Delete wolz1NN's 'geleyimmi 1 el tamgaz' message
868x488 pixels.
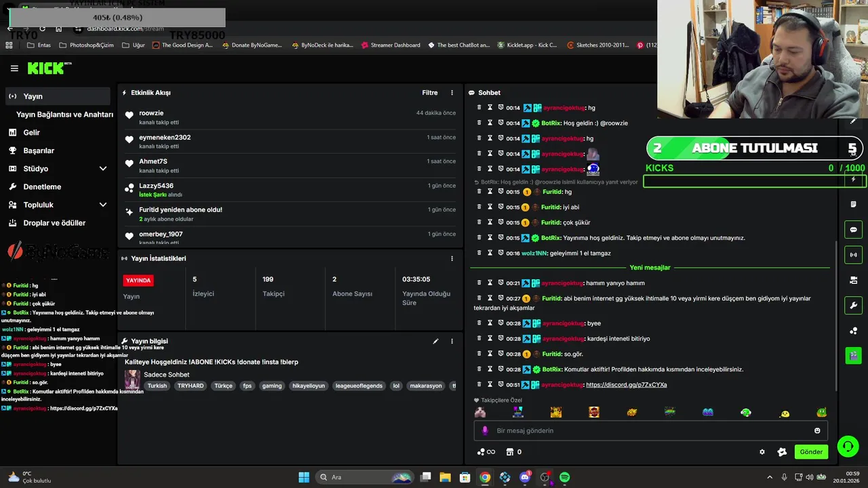(x=479, y=253)
